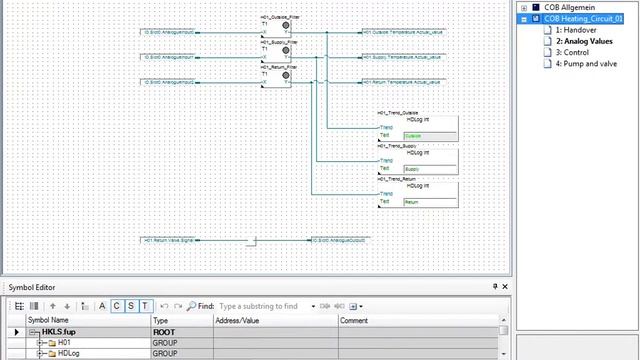
Task: Toggle the C symbol filter
Action: coord(117,306)
